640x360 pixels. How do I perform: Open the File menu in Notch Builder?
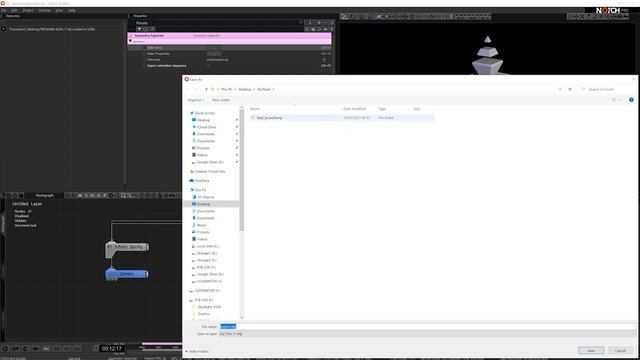tap(4, 10)
